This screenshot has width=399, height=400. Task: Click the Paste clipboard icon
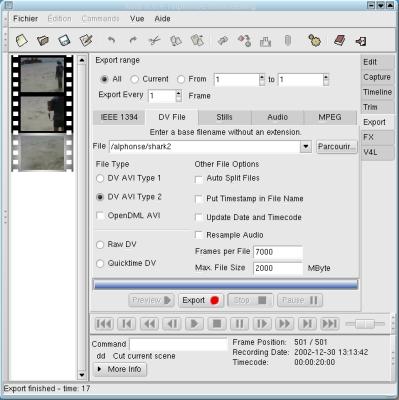(197, 41)
